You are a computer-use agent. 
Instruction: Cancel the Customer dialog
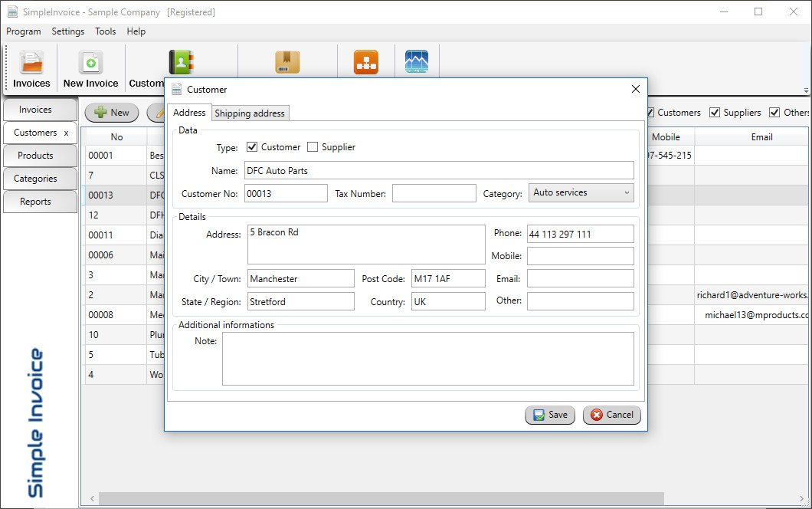[611, 415]
